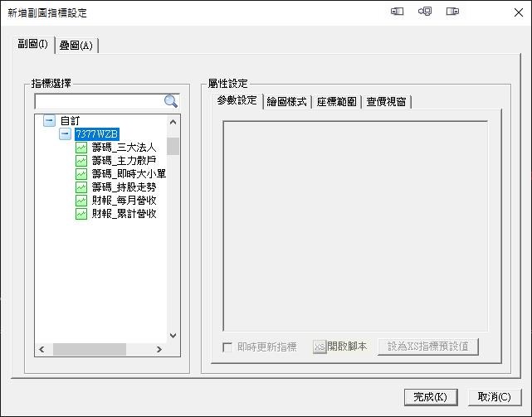Click chart icon beside 籌碼_持股走勢
The width and height of the screenshot is (532, 417).
point(81,187)
